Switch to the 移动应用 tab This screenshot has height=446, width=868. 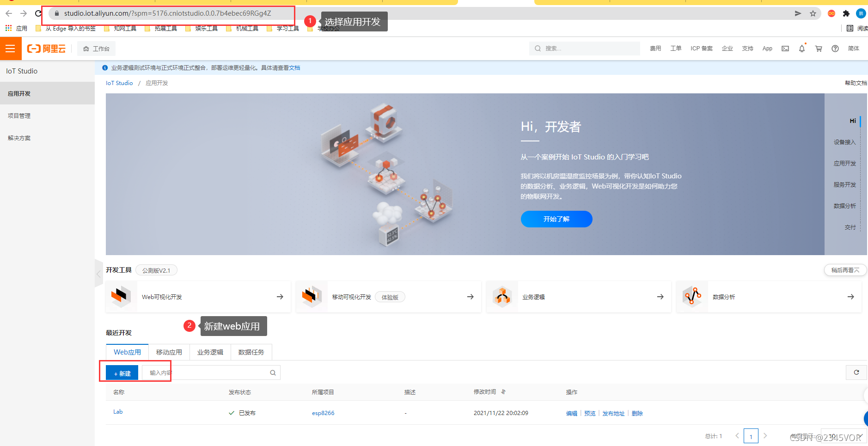click(169, 352)
